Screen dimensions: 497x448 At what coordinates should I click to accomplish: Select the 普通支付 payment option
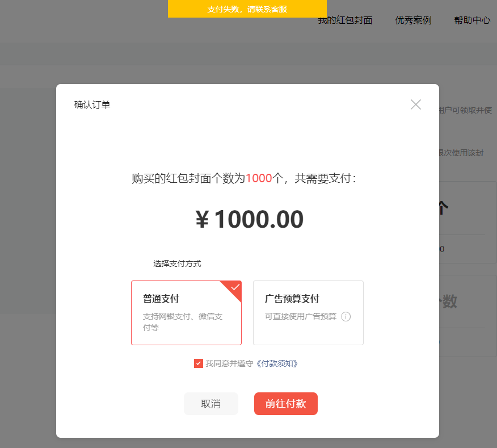186,313
